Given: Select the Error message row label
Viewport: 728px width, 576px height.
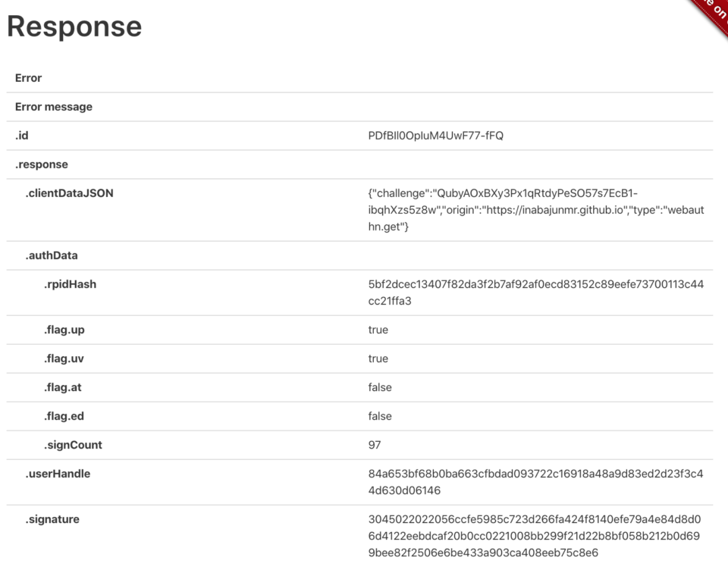Looking at the screenshot, I should [53, 107].
